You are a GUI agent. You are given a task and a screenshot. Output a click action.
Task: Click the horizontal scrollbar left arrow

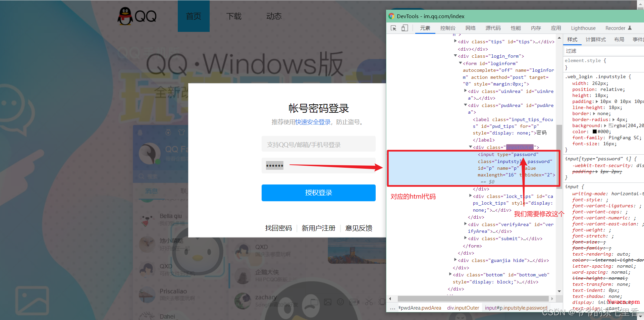390,299
